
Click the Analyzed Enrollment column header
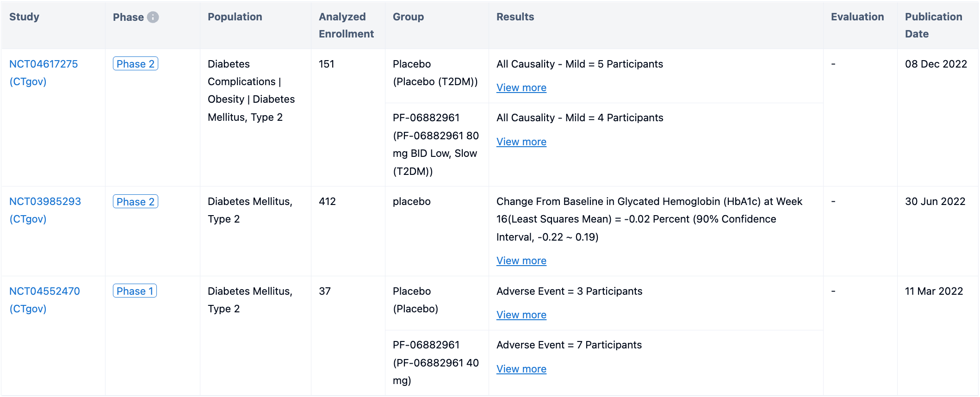point(346,25)
